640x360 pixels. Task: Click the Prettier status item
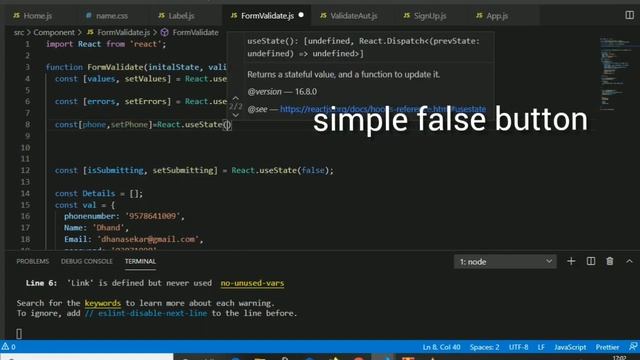tap(607, 347)
